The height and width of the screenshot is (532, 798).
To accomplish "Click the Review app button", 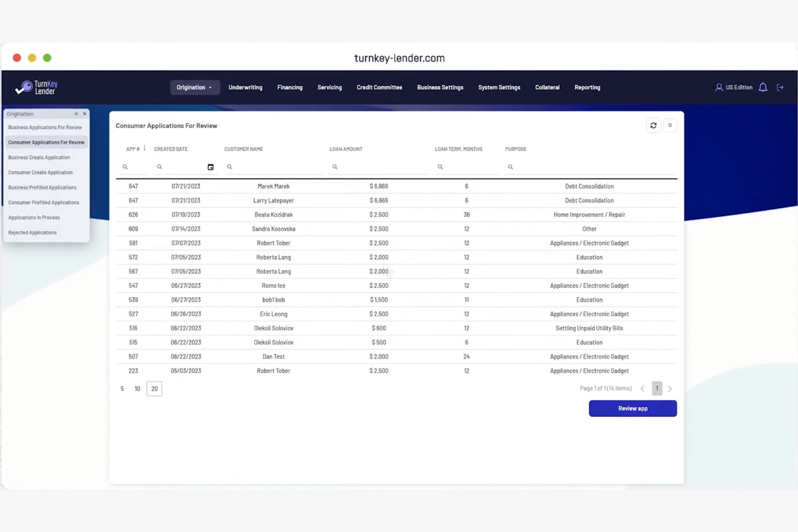I will [632, 408].
